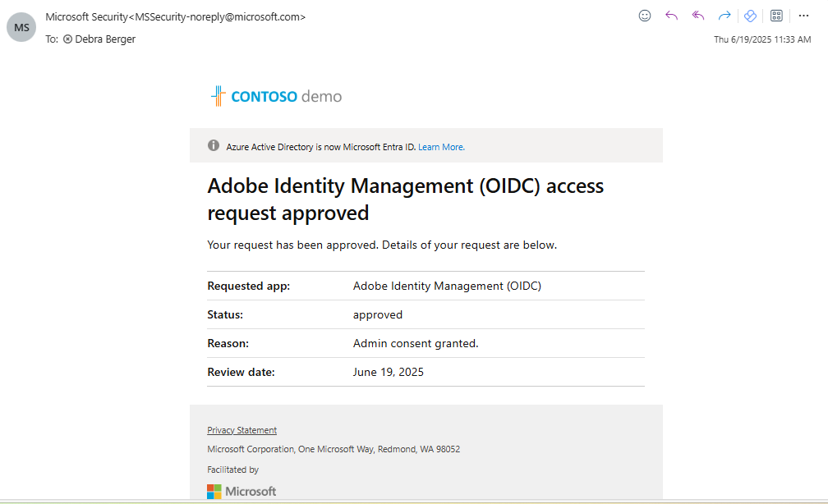Click the icon beside Debra Berger's name
The height and width of the screenshot is (504, 828).
pyautogui.click(x=67, y=39)
